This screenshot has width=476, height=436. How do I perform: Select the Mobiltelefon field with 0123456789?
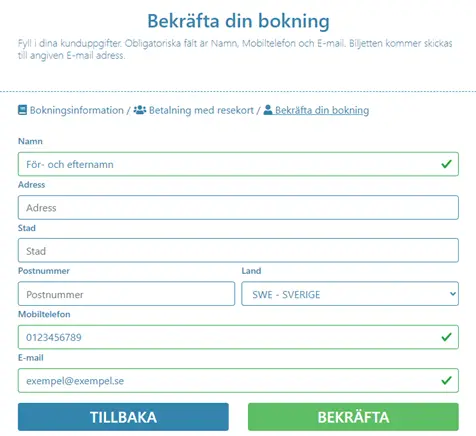238,337
